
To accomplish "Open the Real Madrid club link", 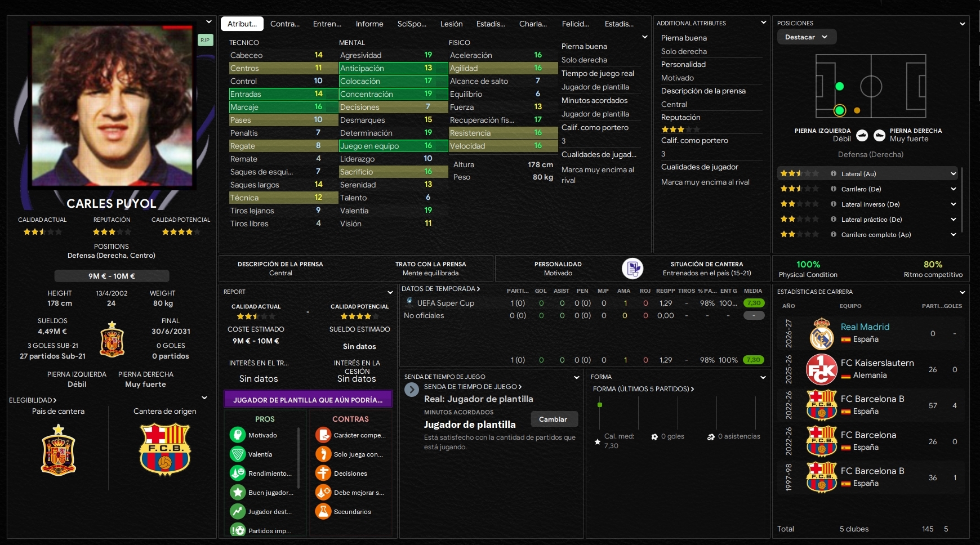I will 865,327.
